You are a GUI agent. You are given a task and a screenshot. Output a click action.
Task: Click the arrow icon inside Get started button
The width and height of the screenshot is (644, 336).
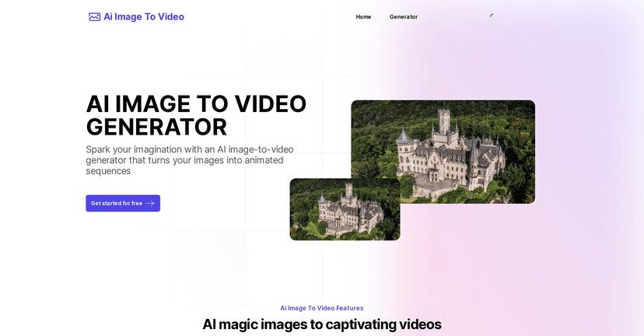point(150,204)
